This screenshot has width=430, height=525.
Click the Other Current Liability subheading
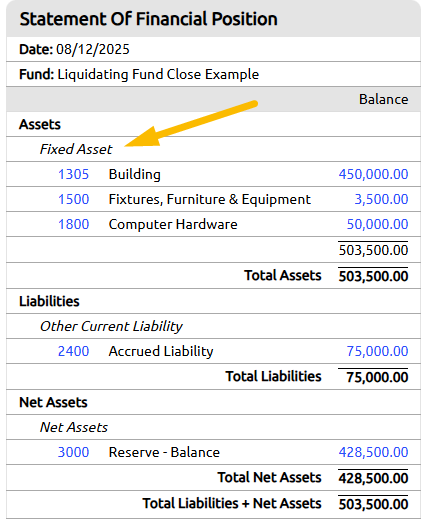pyautogui.click(x=111, y=326)
